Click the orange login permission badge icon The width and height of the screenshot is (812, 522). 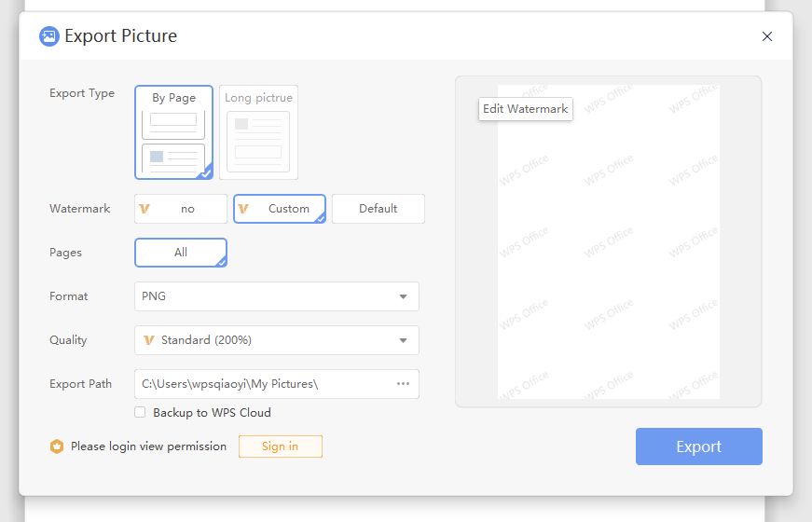[x=56, y=446]
